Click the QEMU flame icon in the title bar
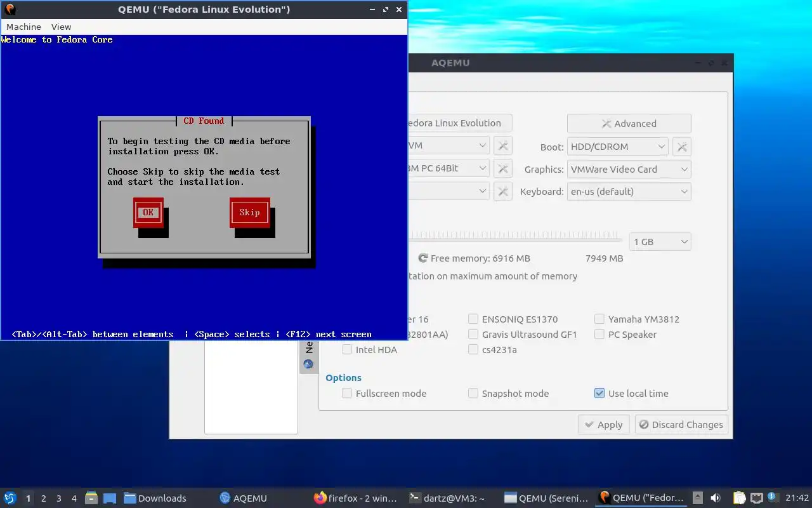The image size is (812, 508). [10, 10]
